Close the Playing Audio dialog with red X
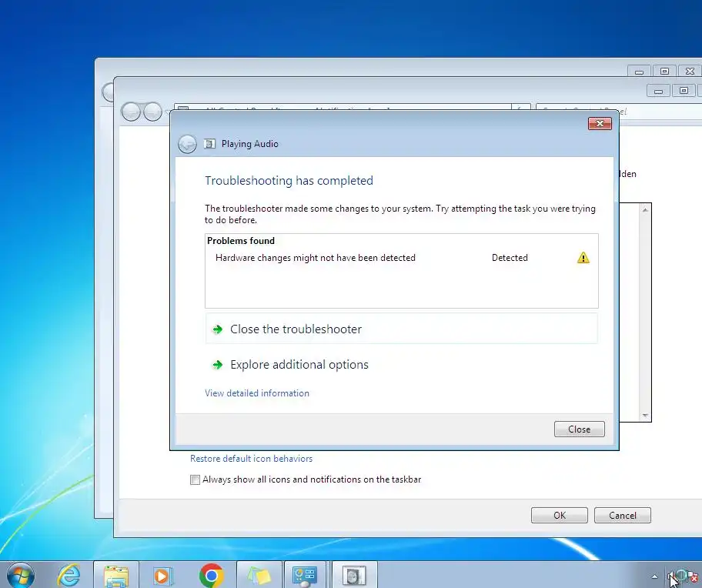This screenshot has height=588, width=702. (600, 123)
